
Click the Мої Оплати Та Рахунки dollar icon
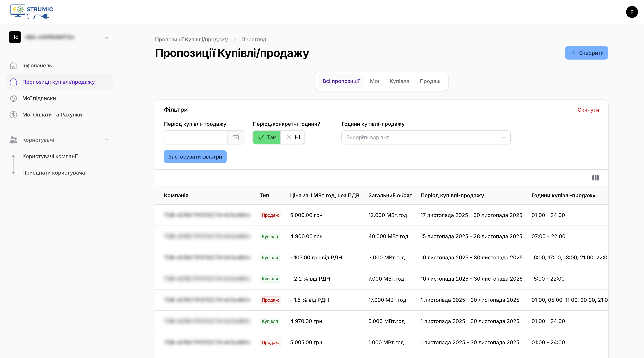[x=13, y=115]
